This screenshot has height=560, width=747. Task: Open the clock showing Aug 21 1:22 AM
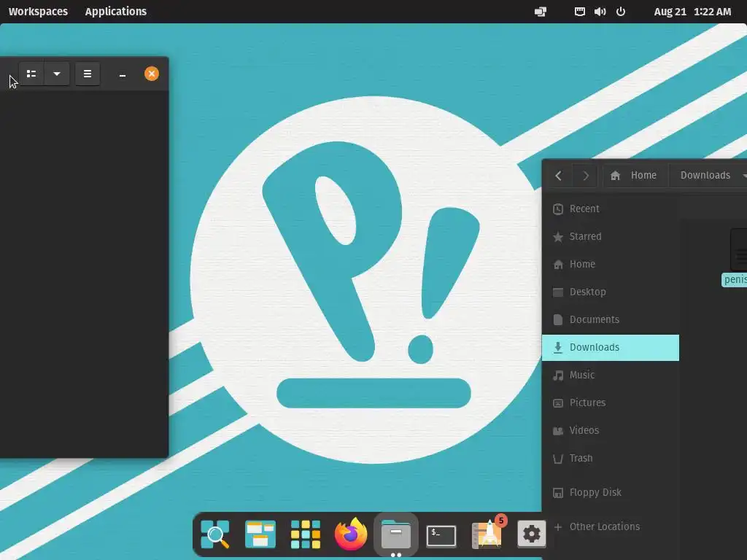(x=692, y=12)
